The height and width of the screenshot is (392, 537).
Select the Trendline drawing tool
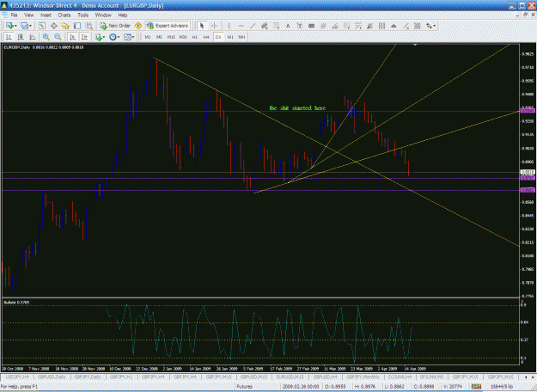tap(253, 26)
